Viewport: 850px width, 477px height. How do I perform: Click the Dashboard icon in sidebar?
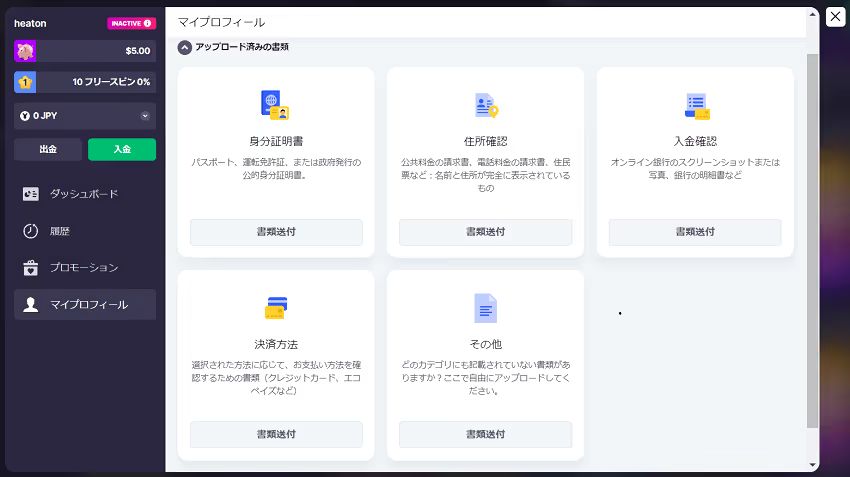pos(31,194)
